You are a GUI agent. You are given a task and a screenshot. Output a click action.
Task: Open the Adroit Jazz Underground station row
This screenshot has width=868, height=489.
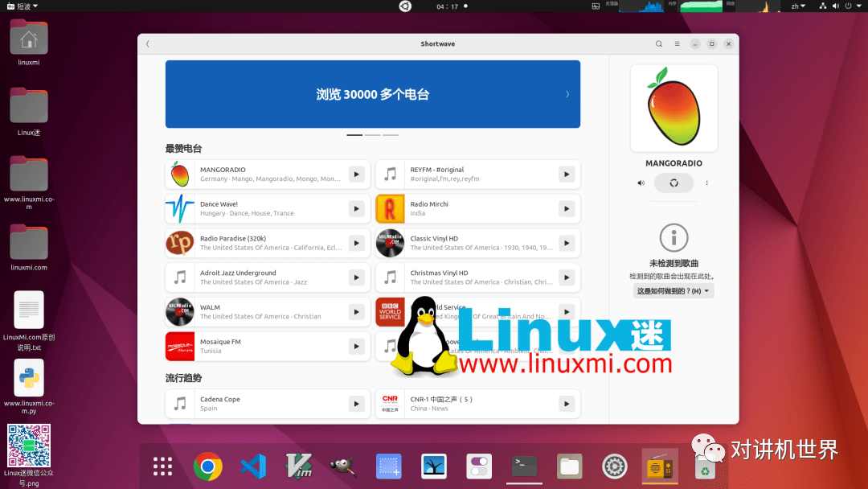[268, 277]
